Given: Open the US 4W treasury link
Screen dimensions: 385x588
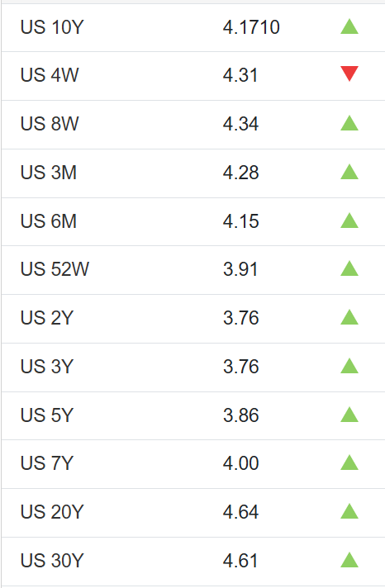Looking at the screenshot, I should [50, 75].
